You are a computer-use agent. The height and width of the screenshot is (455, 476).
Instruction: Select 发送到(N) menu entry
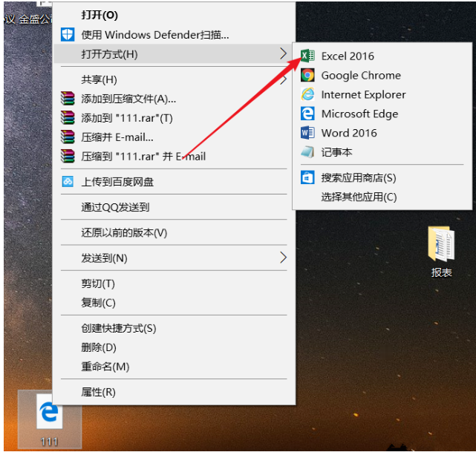[174, 258]
